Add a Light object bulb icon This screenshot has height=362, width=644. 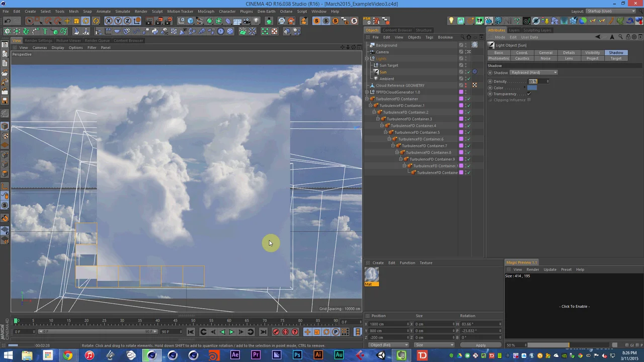tap(256, 21)
